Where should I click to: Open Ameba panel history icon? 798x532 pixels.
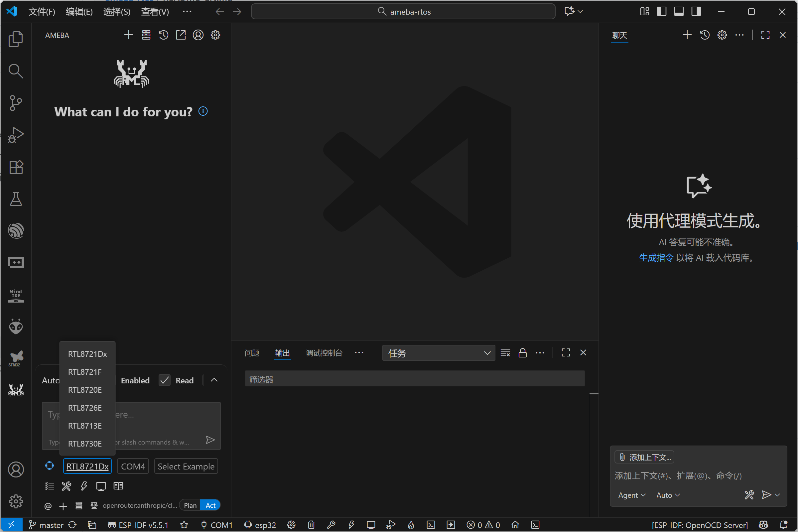[164, 35]
